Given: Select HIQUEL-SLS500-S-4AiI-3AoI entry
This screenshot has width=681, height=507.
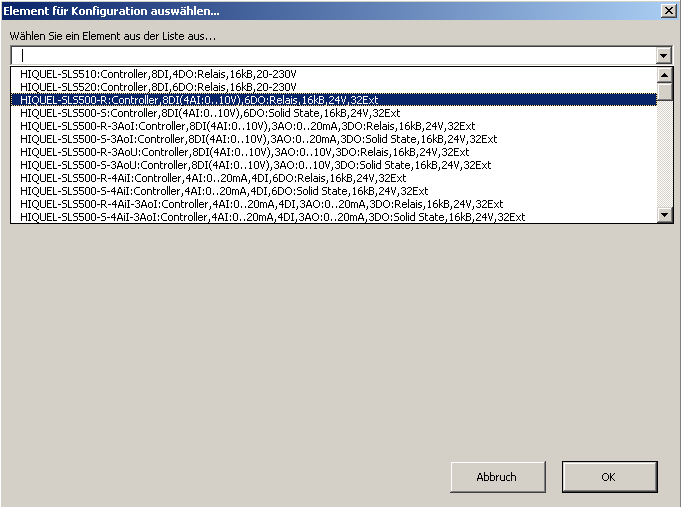Looking at the screenshot, I should point(334,217).
